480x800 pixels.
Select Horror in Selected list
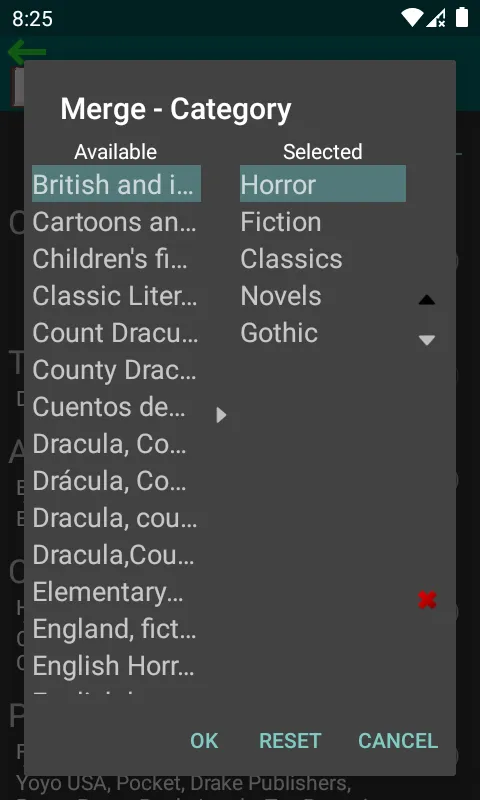coord(323,184)
